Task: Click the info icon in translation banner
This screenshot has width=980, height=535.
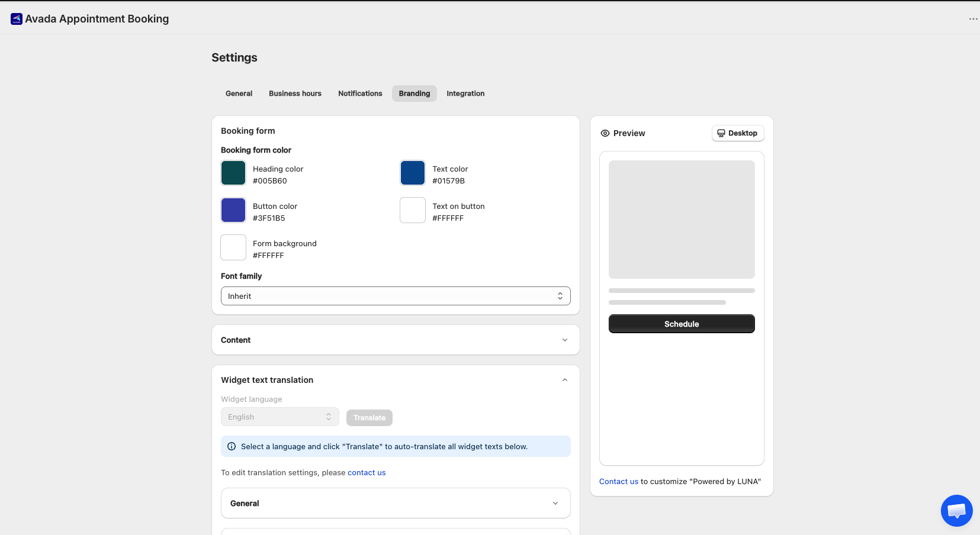Action: (x=232, y=446)
